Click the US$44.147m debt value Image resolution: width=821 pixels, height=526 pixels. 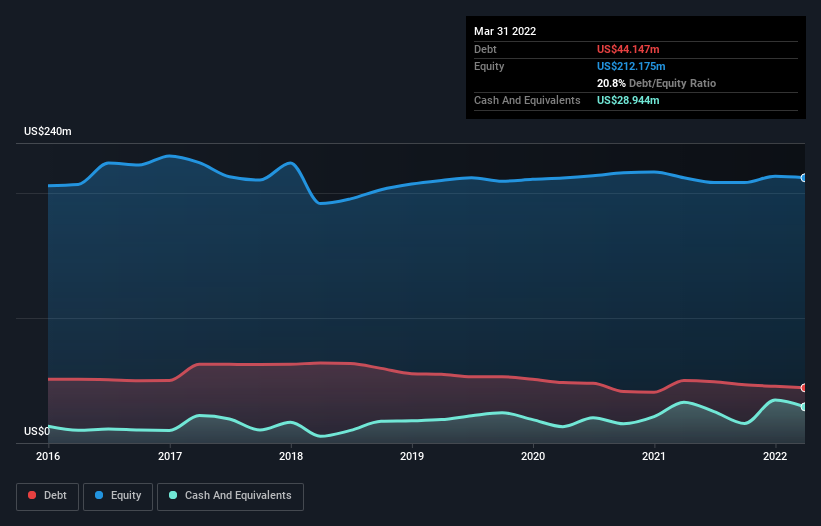coord(628,49)
